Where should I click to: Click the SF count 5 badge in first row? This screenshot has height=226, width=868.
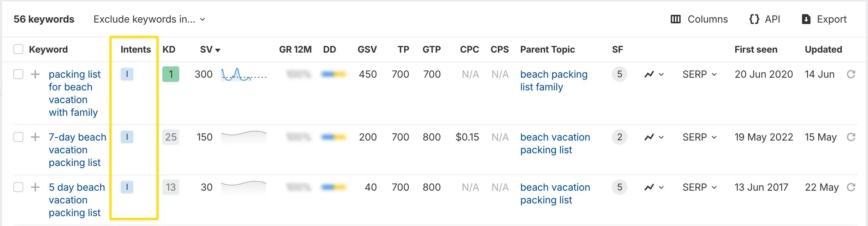tap(620, 74)
